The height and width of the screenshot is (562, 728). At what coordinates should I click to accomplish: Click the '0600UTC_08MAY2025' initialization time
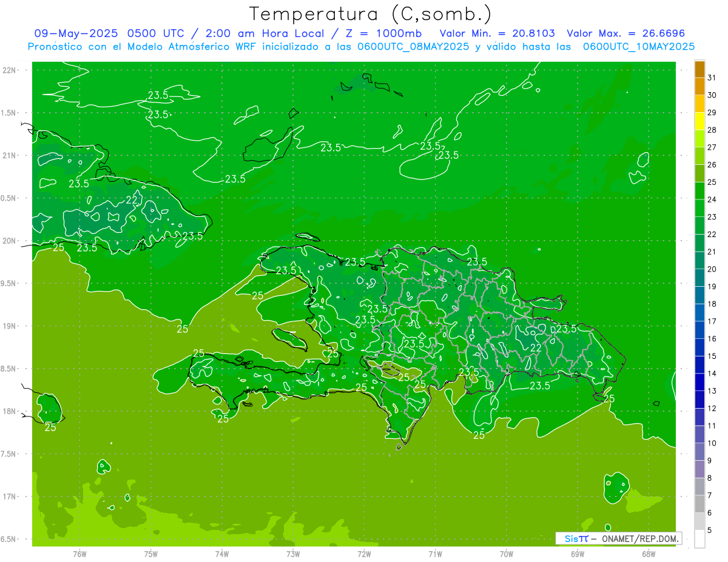point(413,47)
